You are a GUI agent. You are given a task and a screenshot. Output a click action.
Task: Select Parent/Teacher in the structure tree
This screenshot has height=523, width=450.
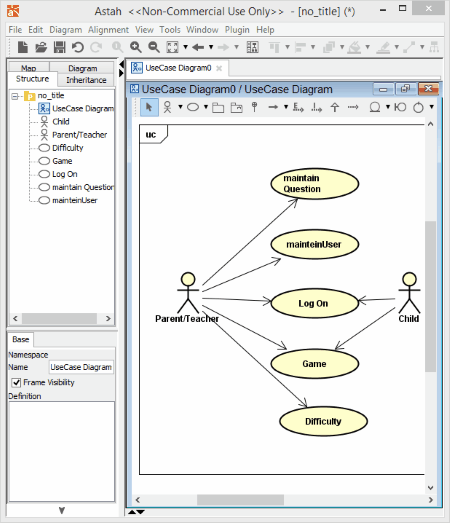click(x=79, y=135)
